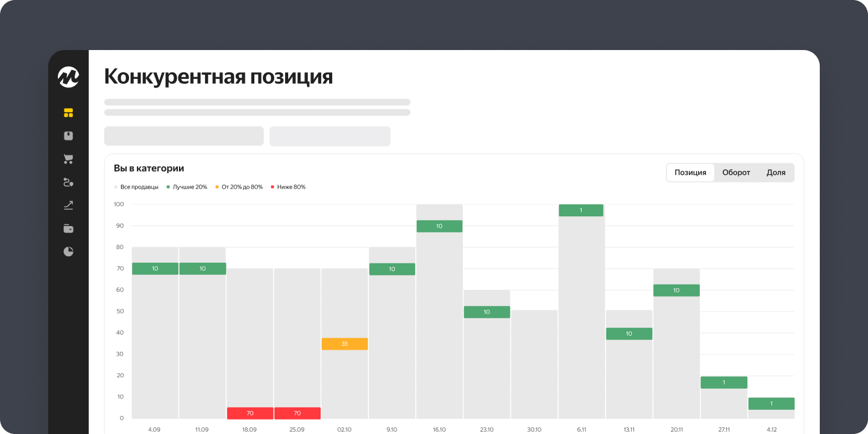This screenshot has height=434, width=868.
Task: Open the narrower second filter selector placeholder
Action: tap(330, 136)
